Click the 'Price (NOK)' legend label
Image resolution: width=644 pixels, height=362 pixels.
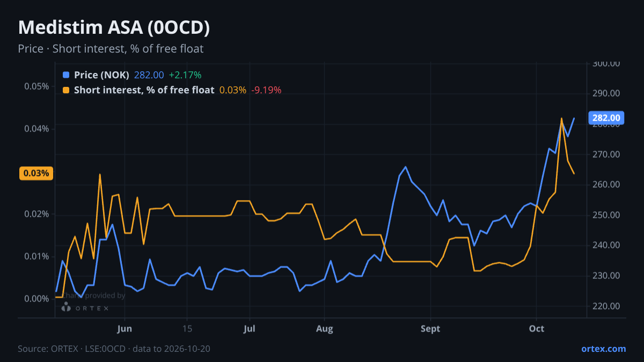click(x=101, y=75)
